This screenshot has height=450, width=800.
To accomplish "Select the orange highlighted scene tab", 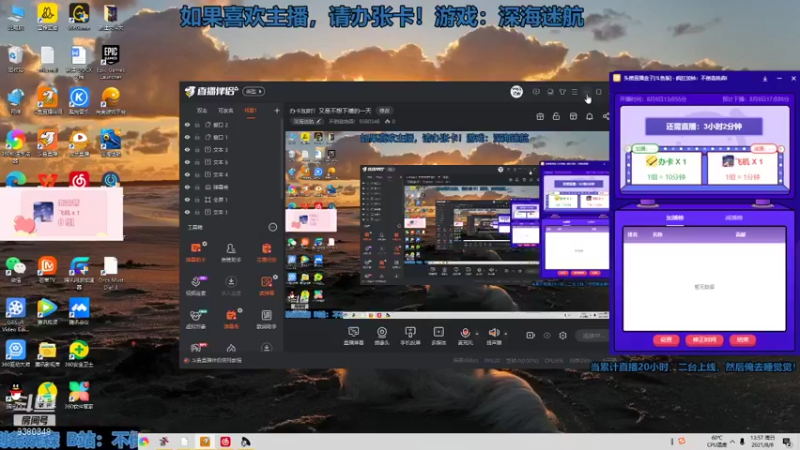I will coord(250,110).
